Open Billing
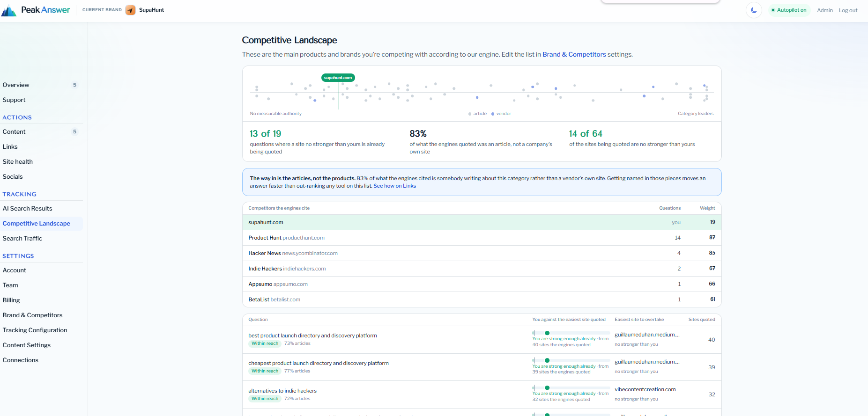Screen dimensions: 868x416 (11, 300)
